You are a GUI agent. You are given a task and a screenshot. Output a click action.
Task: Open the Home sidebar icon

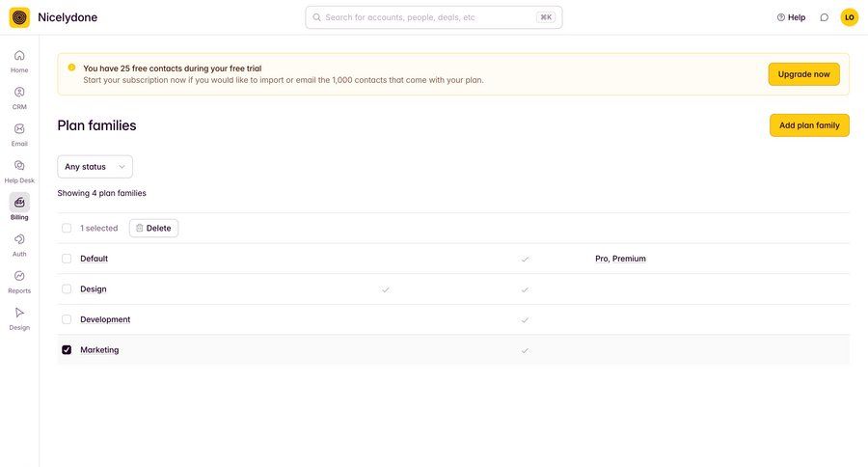19,56
